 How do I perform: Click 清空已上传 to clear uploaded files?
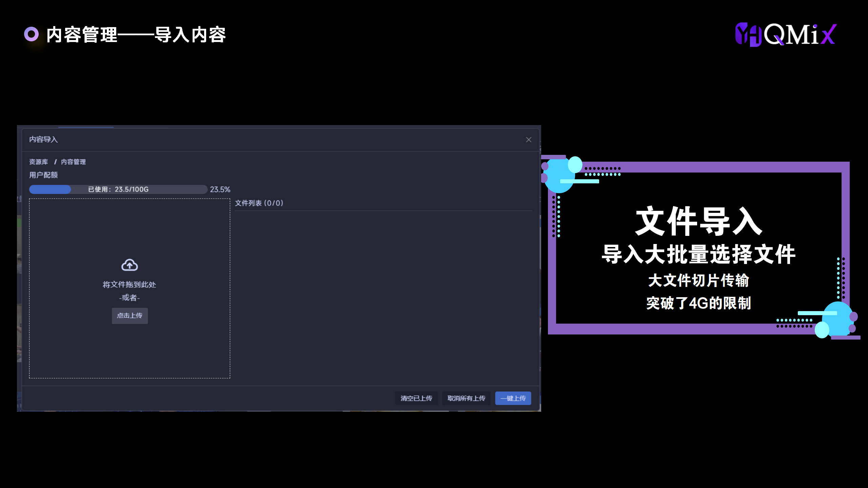pyautogui.click(x=416, y=398)
